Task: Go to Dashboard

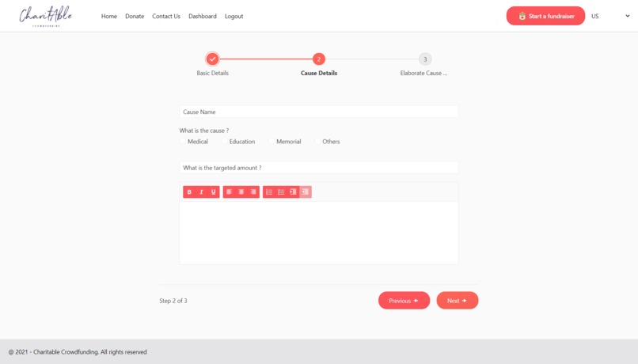Action: coord(202,17)
